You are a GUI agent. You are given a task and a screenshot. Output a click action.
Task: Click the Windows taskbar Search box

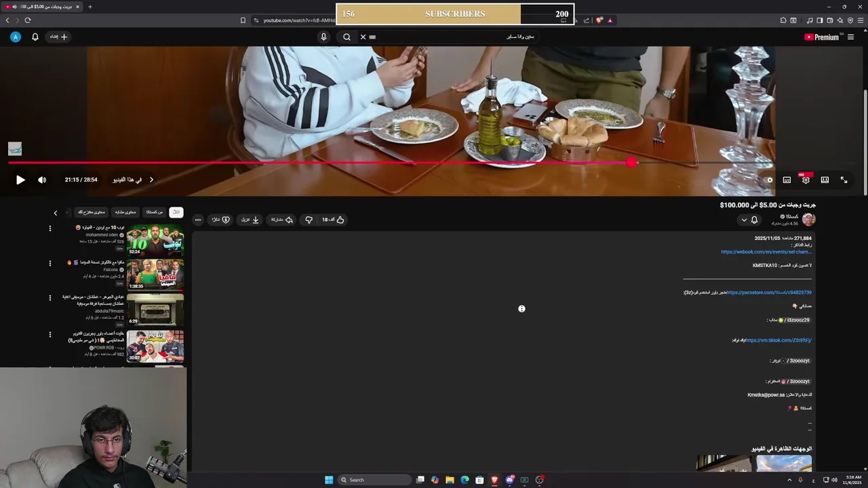pos(375,480)
